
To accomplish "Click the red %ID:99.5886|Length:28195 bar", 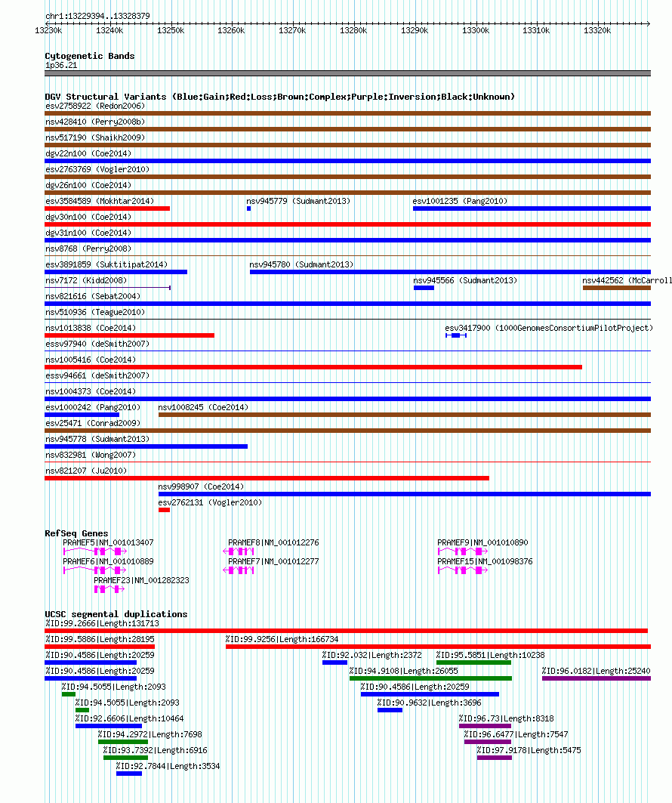I will (x=100, y=647).
